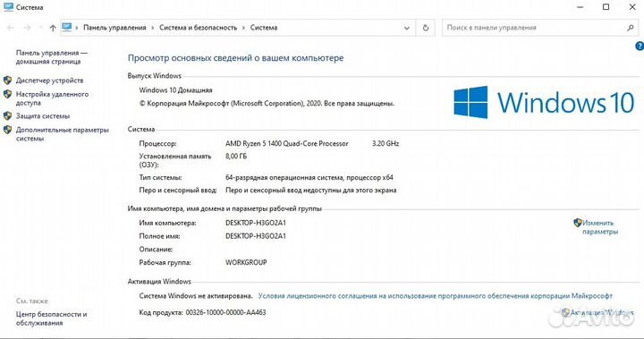Go up one level with the up arrow
This screenshot has width=644, height=339.
coord(53,28)
